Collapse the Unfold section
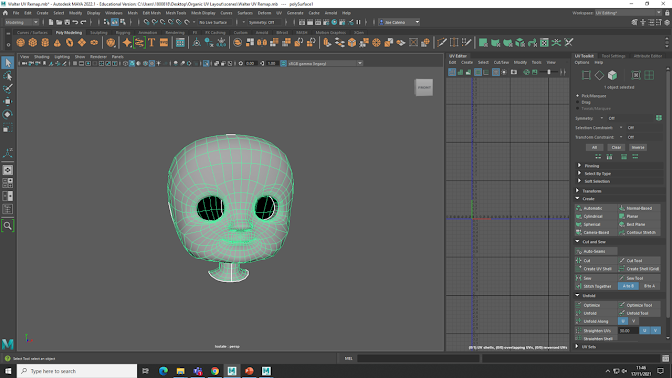This screenshot has width=672, height=378. coord(577,295)
